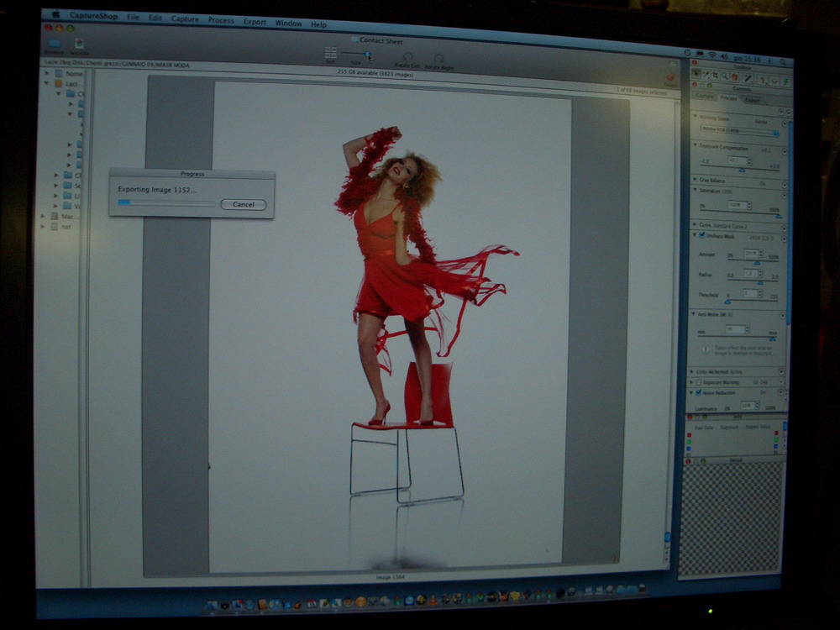Open the Working Space profile dropdown
The width and height of the screenshot is (840, 630).
pyautogui.click(x=738, y=132)
